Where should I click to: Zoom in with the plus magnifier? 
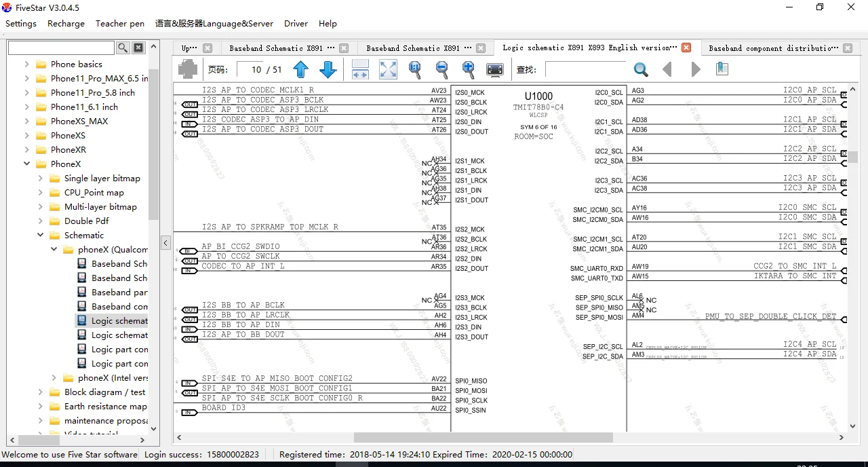coord(468,69)
